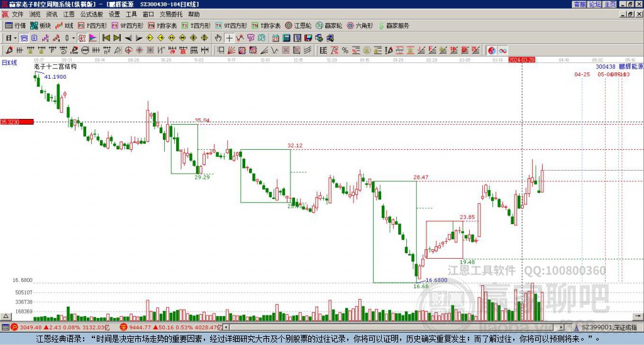Select the diamond left-right arrows icon

172,38
